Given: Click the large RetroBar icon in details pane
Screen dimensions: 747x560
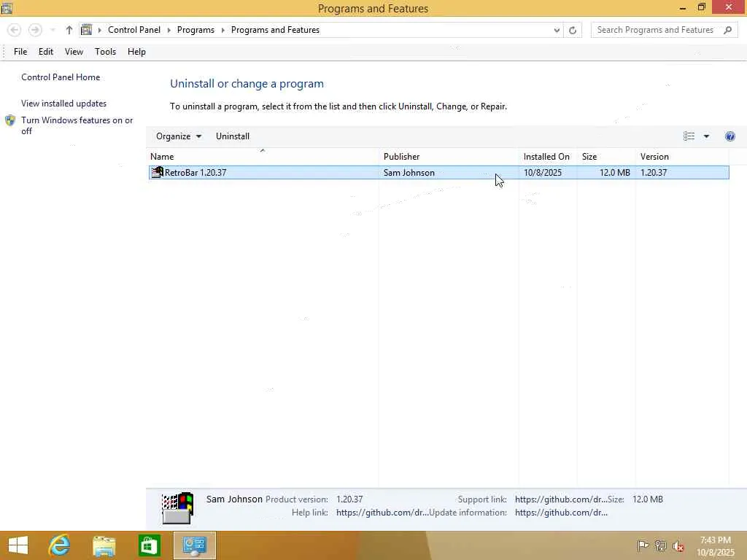Looking at the screenshot, I should pos(177,507).
